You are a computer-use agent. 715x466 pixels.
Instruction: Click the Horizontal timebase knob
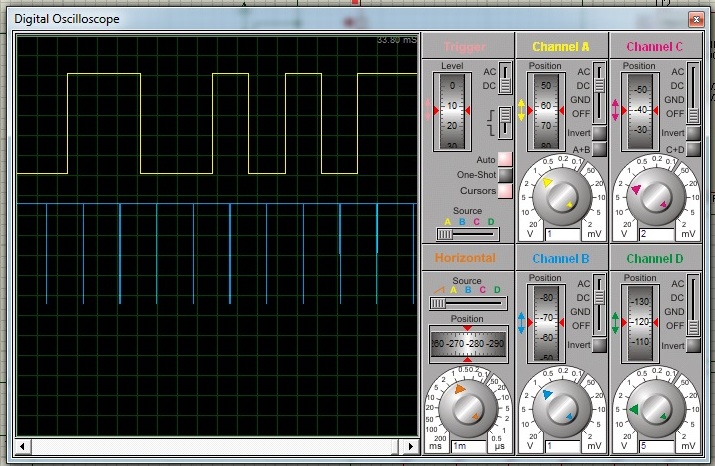(x=468, y=409)
